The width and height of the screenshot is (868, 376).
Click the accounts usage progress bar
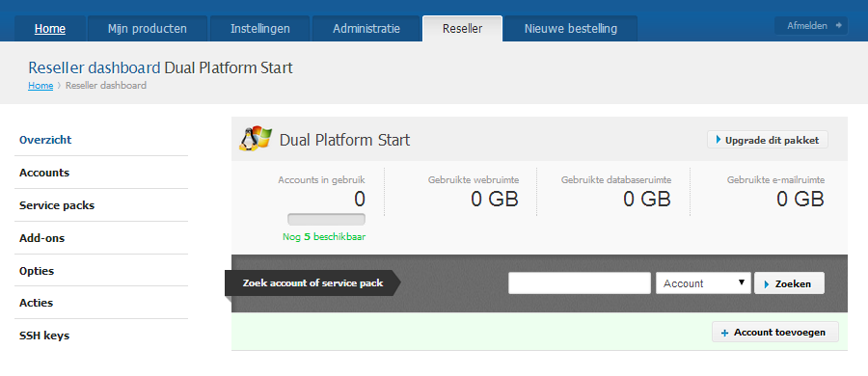click(x=327, y=219)
